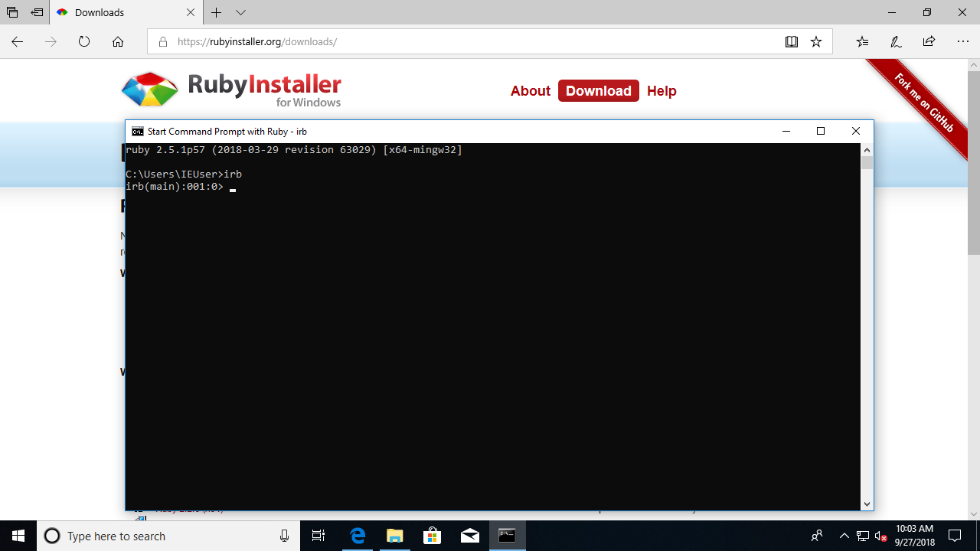Screen dimensions: 980x551
Task: Open the Windows Start menu
Action: (x=18, y=536)
